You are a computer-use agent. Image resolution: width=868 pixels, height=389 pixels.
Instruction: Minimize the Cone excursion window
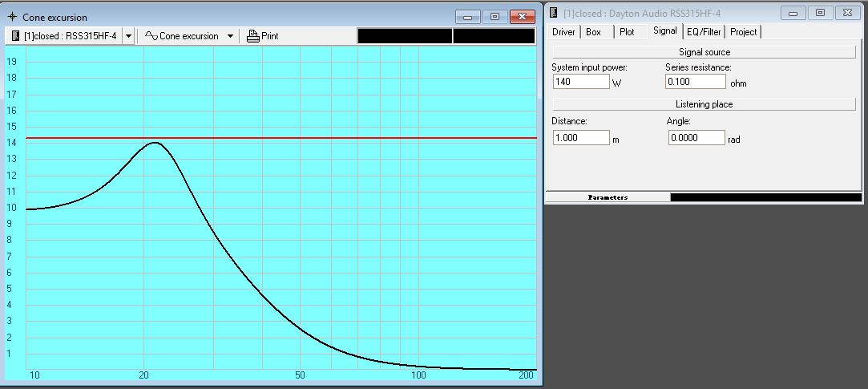(x=468, y=17)
